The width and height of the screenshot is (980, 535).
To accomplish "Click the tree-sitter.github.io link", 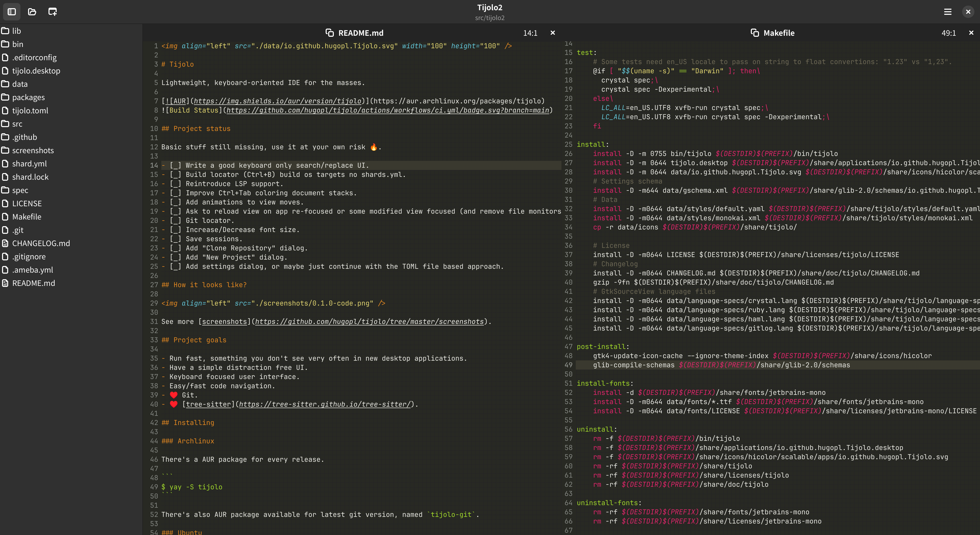I will [x=325, y=405].
